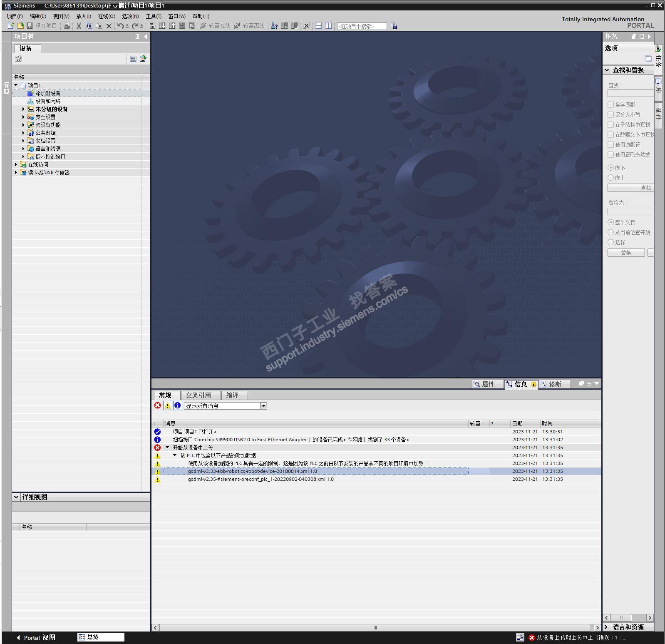This screenshot has width=665, height=644.
Task: Click the copy icon in toolbar
Action: pos(89,26)
